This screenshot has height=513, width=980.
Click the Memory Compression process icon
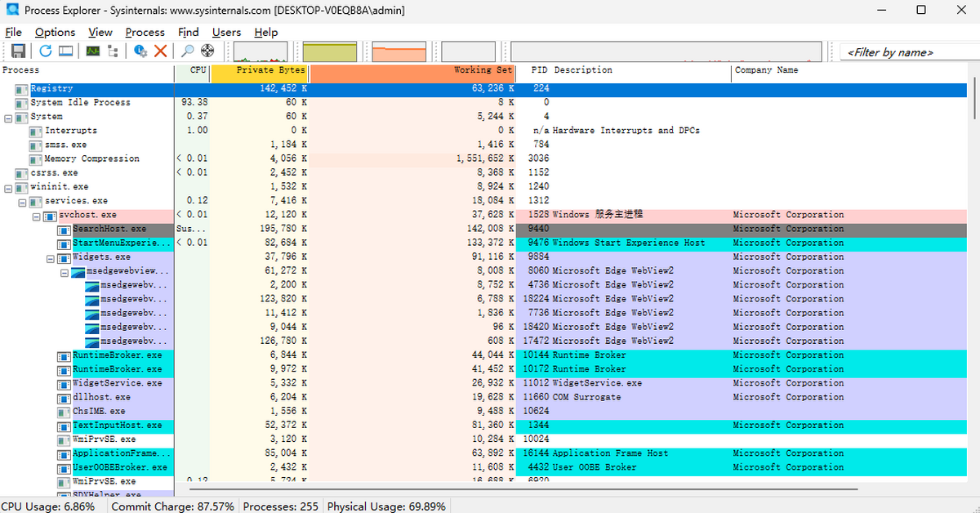pyautogui.click(x=36, y=159)
